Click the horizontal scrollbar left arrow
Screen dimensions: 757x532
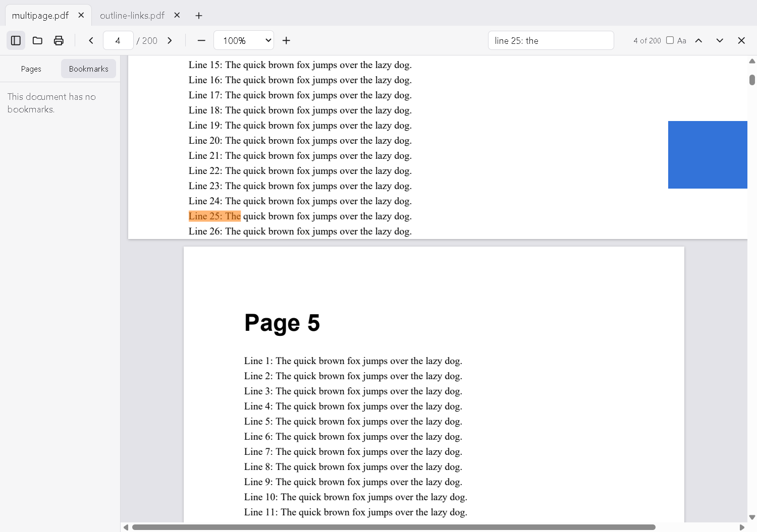point(126,527)
